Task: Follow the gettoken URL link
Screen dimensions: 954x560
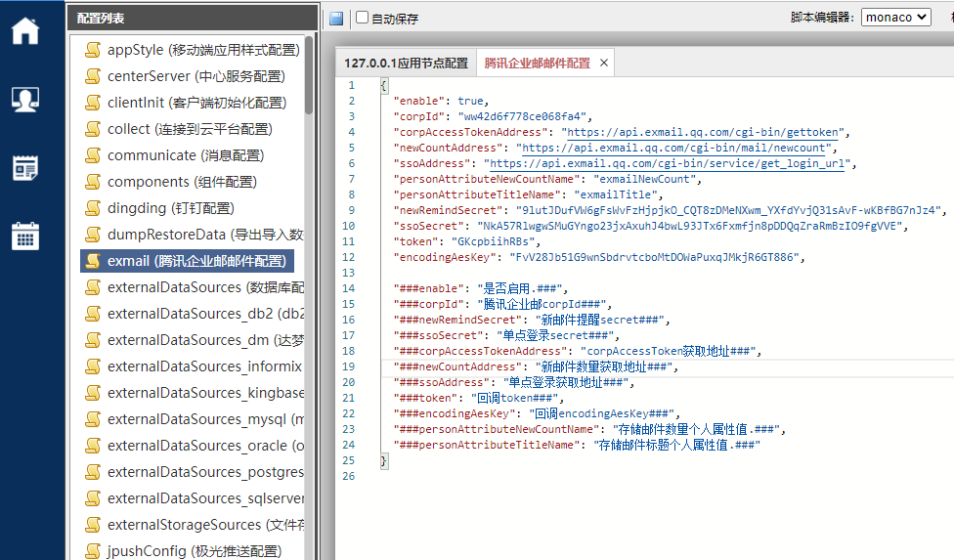Action: [703, 132]
